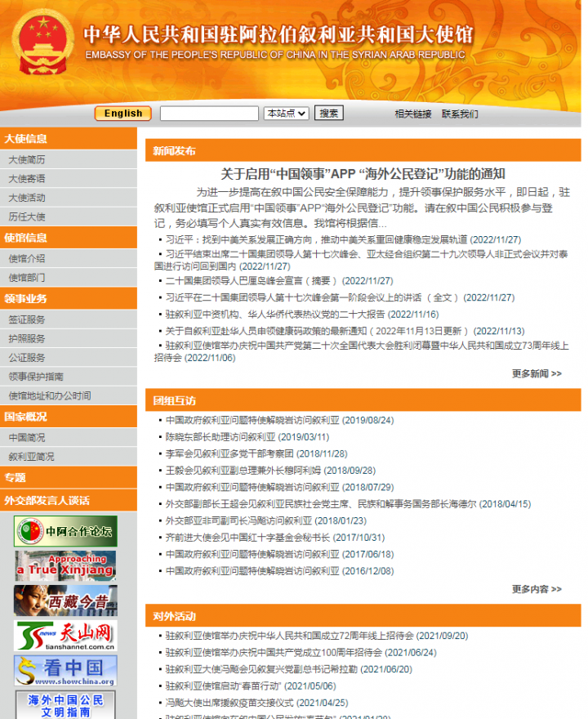Click the 看中国 showchina.org banner

pyautogui.click(x=65, y=671)
